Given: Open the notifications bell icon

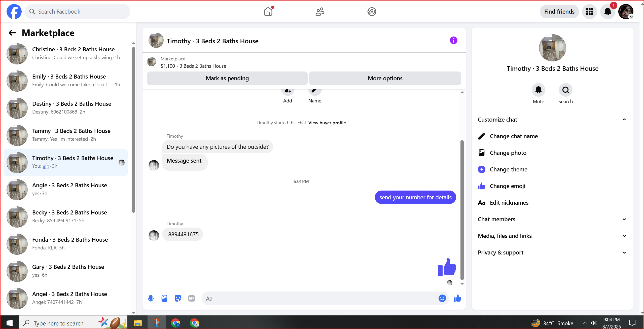Looking at the screenshot, I should (607, 12).
